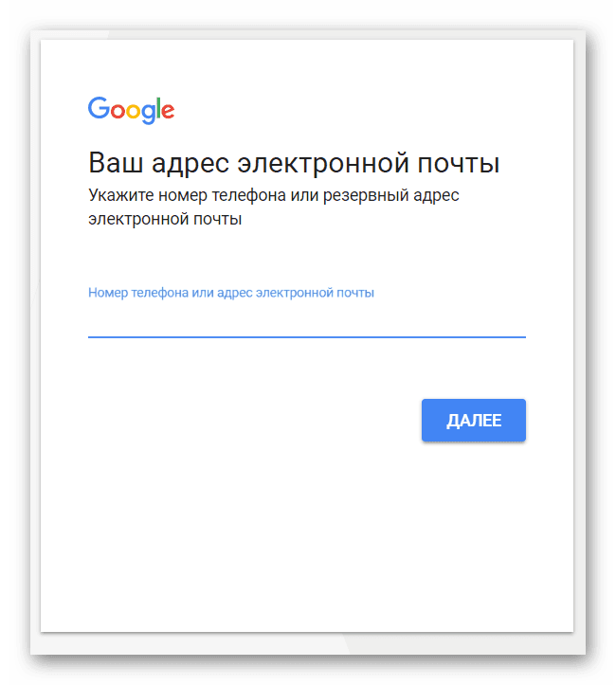This screenshot has width=616, height=685.
Task: Click the Google logo
Action: pyautogui.click(x=131, y=110)
